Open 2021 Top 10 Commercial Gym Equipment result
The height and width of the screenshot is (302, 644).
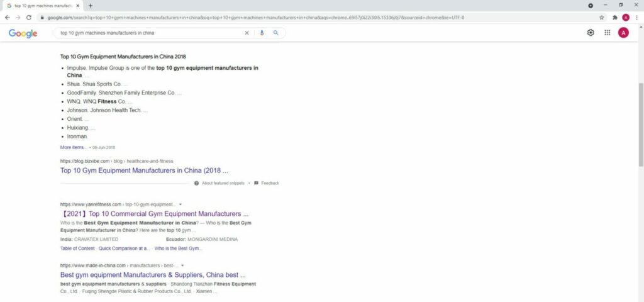click(155, 214)
